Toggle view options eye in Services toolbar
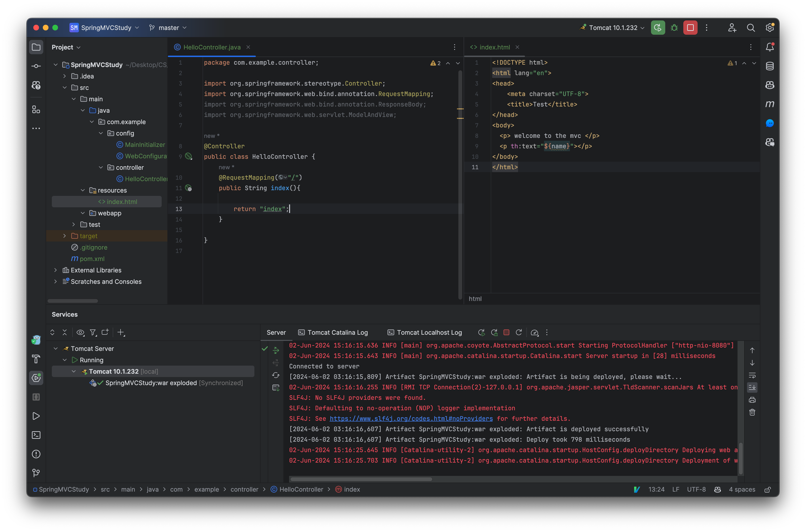This screenshot has height=532, width=806. click(80, 333)
